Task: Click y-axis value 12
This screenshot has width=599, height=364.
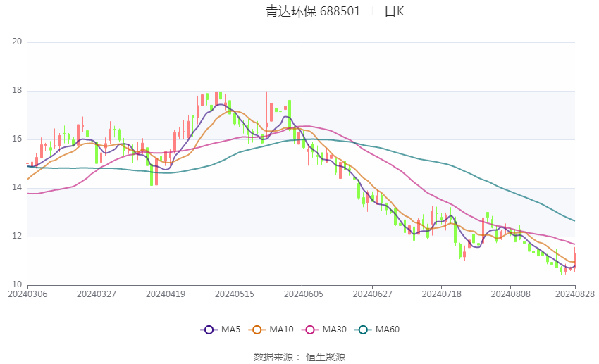Action: (17, 236)
